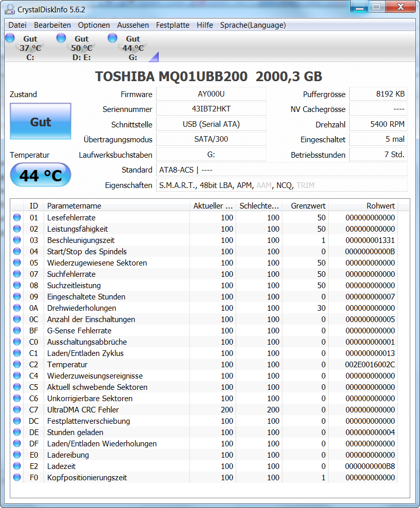Image resolution: width=420 pixels, height=508 pixels.
Task: Open the Bearbeiten menu
Action: click(x=52, y=25)
